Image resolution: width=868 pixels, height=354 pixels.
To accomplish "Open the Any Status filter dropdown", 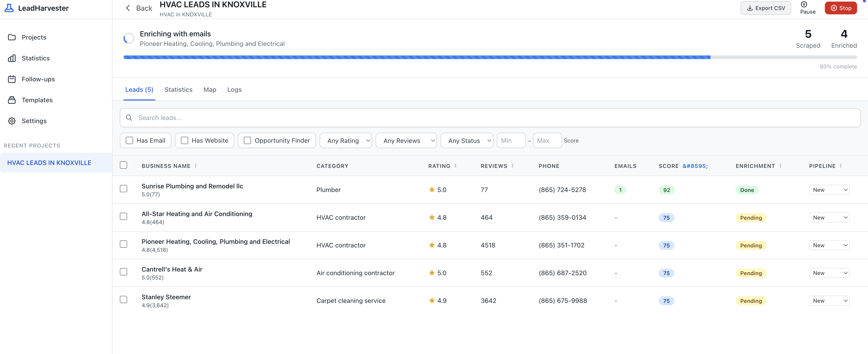I will 466,140.
